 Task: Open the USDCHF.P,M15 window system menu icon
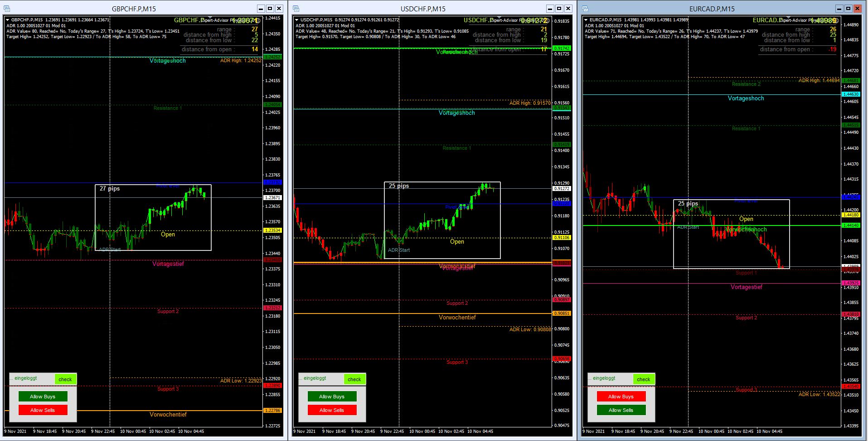tap(296, 9)
